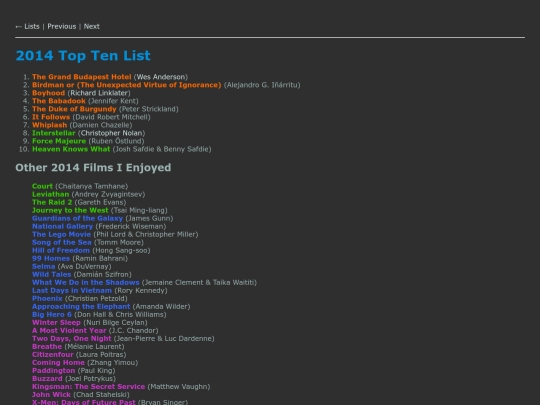Click Kingsman: The Secret Service title
The width and height of the screenshot is (540, 405).
pos(89,386)
